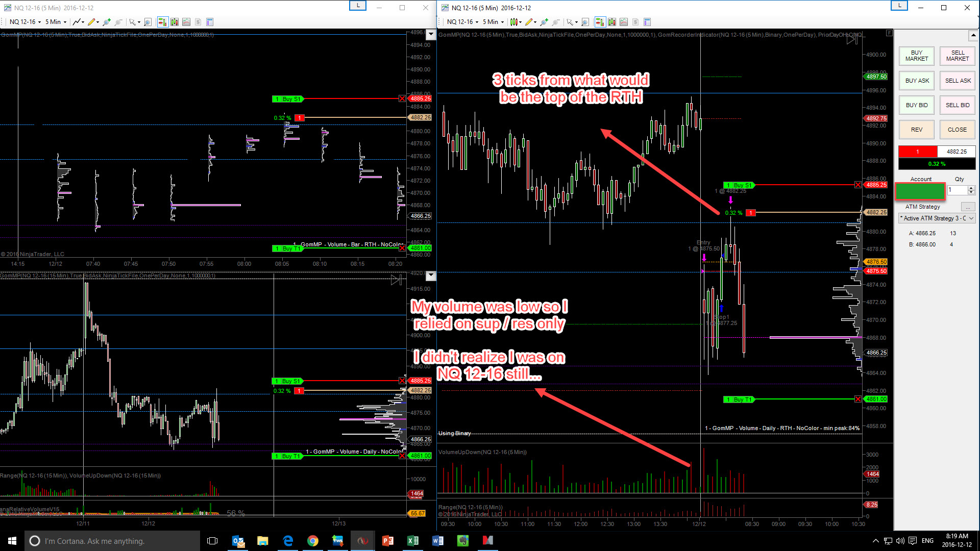Open Indicators dialog in left chart

tap(175, 22)
